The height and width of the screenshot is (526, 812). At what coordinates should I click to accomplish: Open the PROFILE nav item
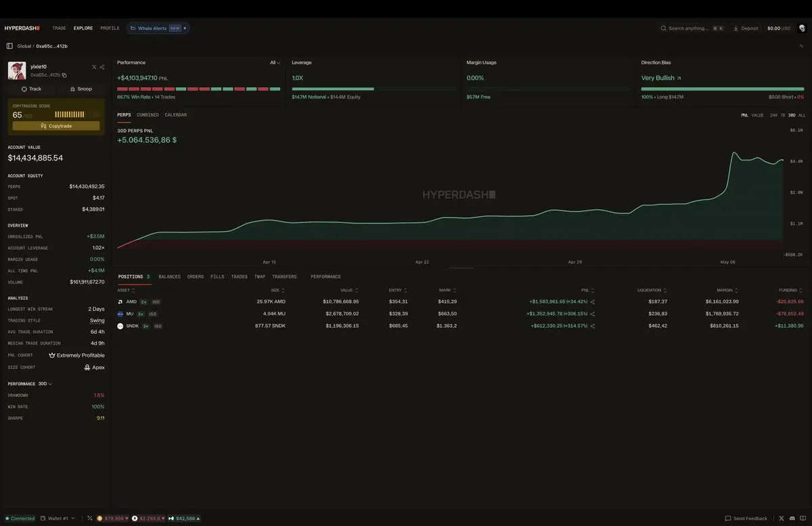[110, 28]
